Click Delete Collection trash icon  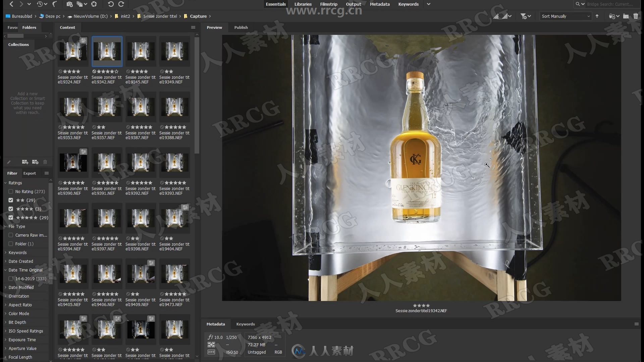(x=45, y=162)
